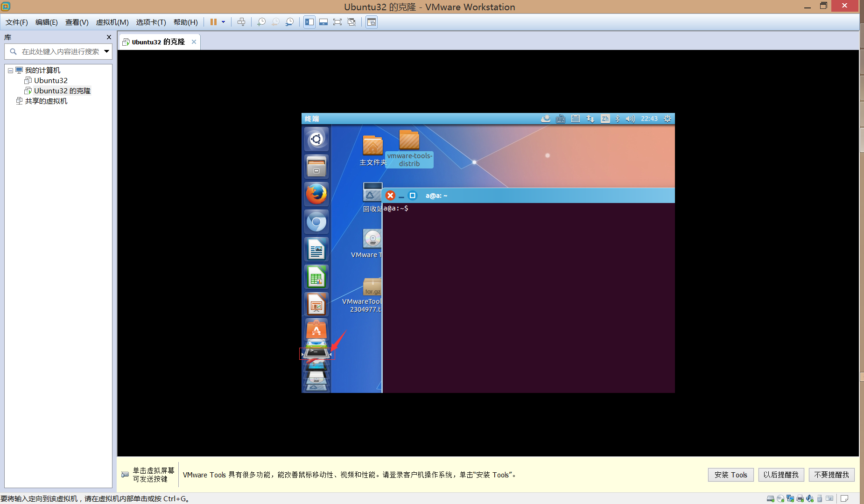Close the library (库) panel
The height and width of the screenshot is (504, 864).
109,37
